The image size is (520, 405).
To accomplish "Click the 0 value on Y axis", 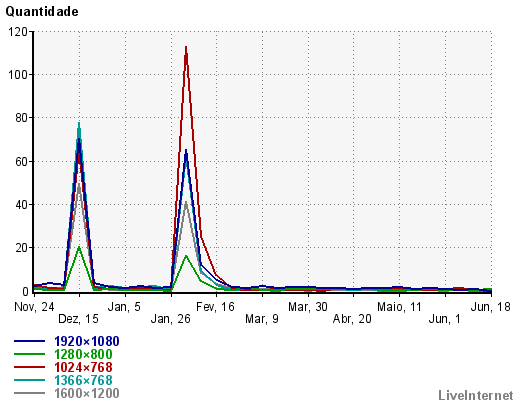I will 25,292.
